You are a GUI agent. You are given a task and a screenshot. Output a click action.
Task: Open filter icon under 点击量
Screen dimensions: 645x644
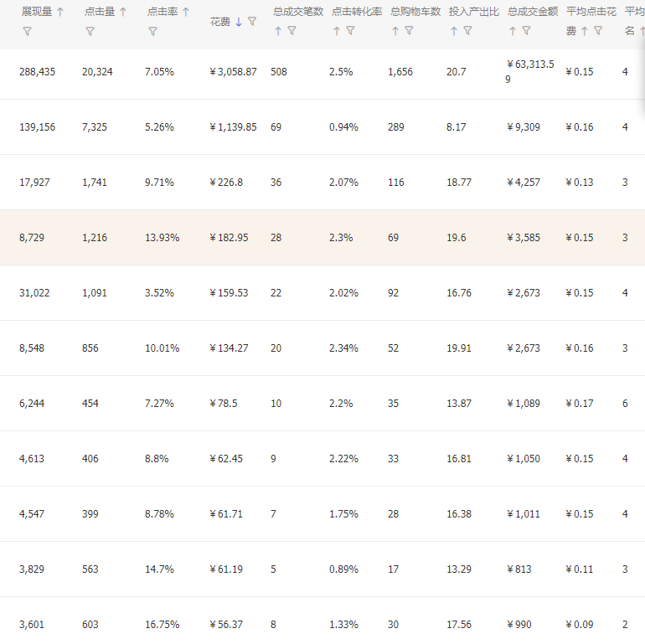pyautogui.click(x=90, y=31)
